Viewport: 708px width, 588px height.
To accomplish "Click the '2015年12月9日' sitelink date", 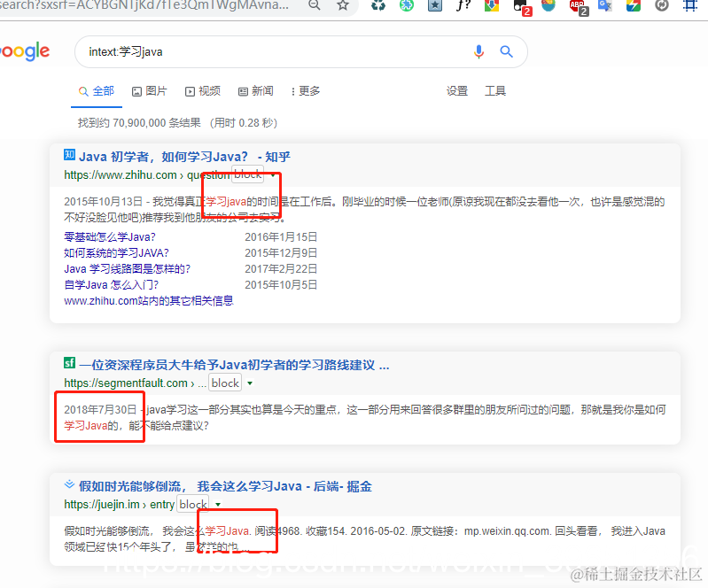I will point(281,252).
